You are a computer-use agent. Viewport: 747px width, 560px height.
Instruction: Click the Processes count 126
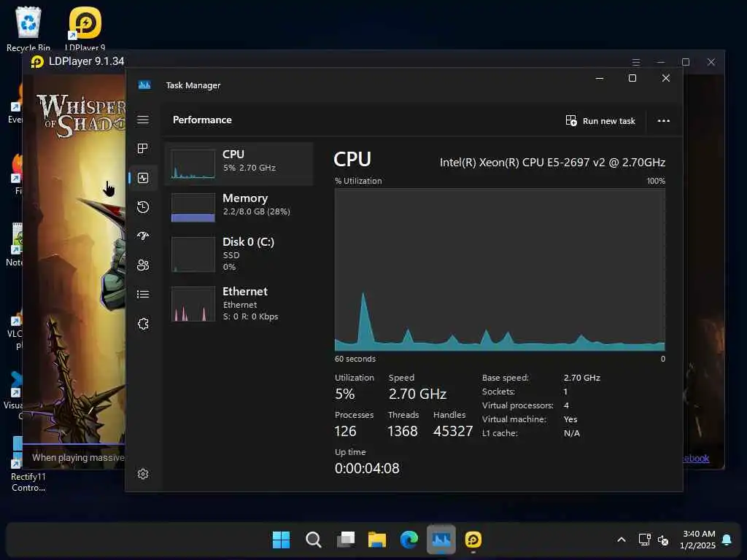point(345,431)
